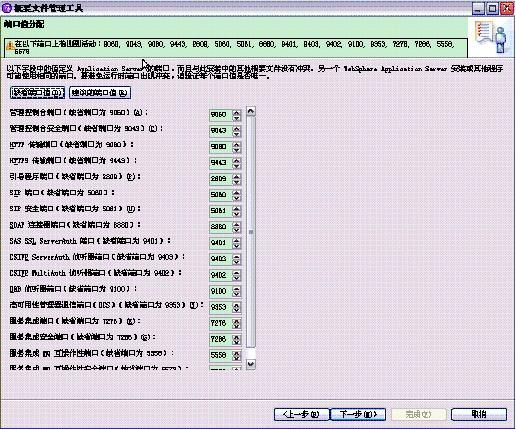Viewport: 516px width, 429px height.
Task: Focus the ORB listener port field 9100
Action: pos(220,291)
